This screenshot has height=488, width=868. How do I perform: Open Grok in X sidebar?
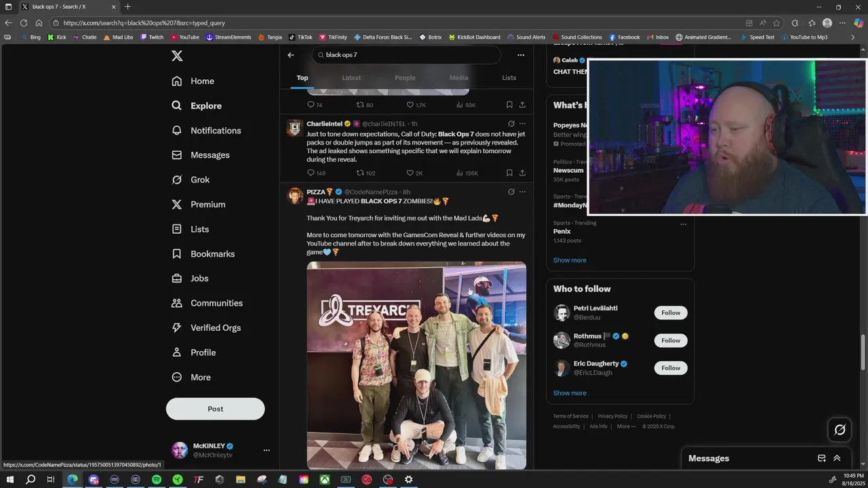click(x=191, y=180)
